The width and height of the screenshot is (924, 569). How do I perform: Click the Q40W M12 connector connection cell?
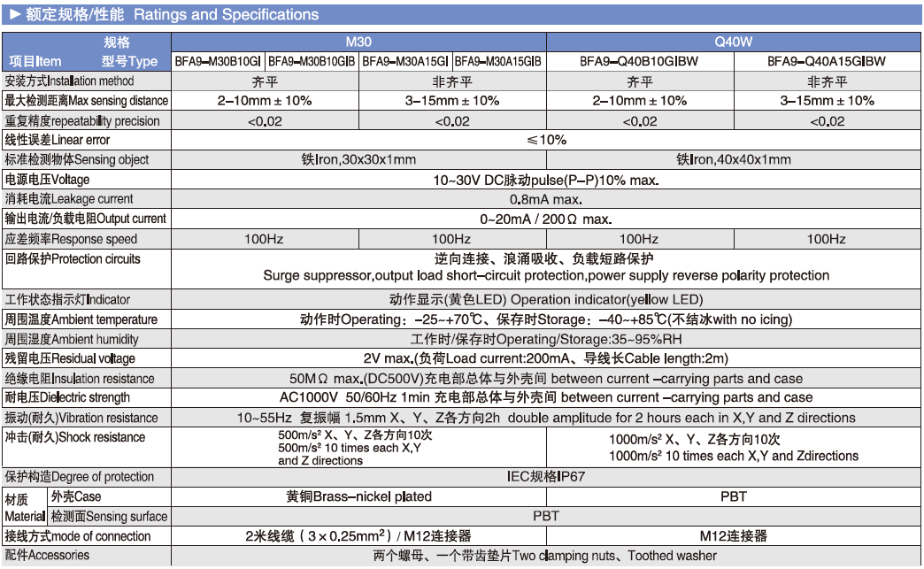click(733, 536)
